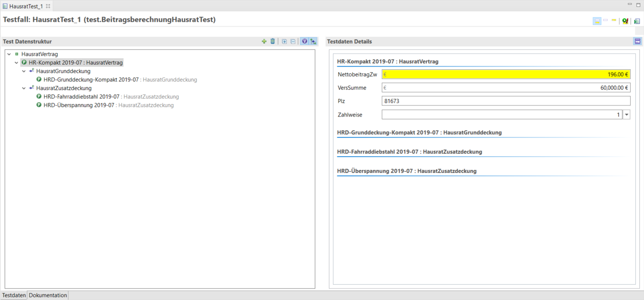This screenshot has width=644, height=300.
Task: Click the collapse all tree icon
Action: click(293, 42)
